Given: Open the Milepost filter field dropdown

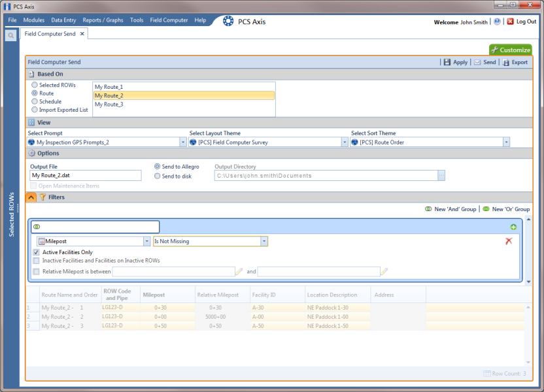Looking at the screenshot, I should (146, 241).
